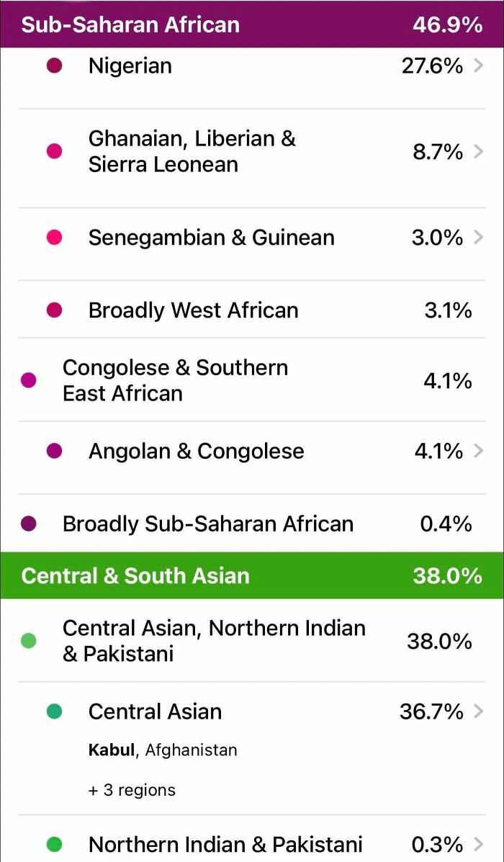Open the Angolan & Congolese detail arrow
The image size is (504, 862).
click(x=480, y=451)
